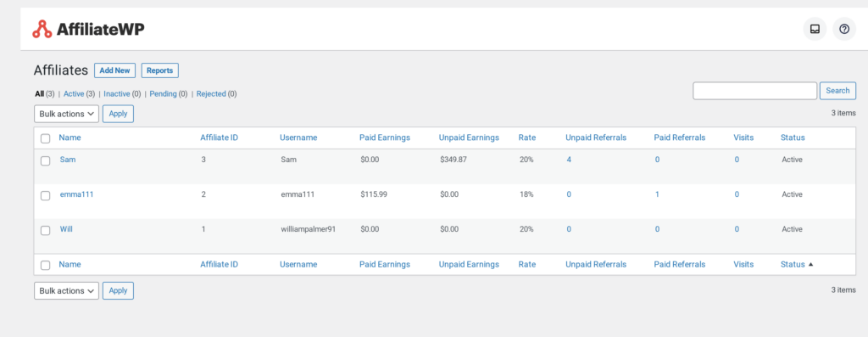868x337 pixels.
Task: Click the AffiliateWP logo
Action: coord(88,29)
